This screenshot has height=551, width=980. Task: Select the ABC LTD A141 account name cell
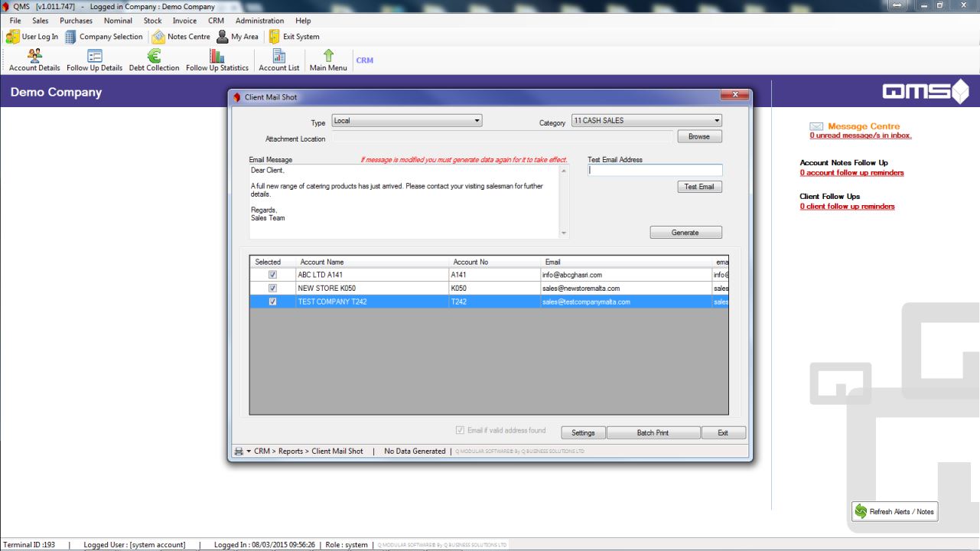point(372,275)
